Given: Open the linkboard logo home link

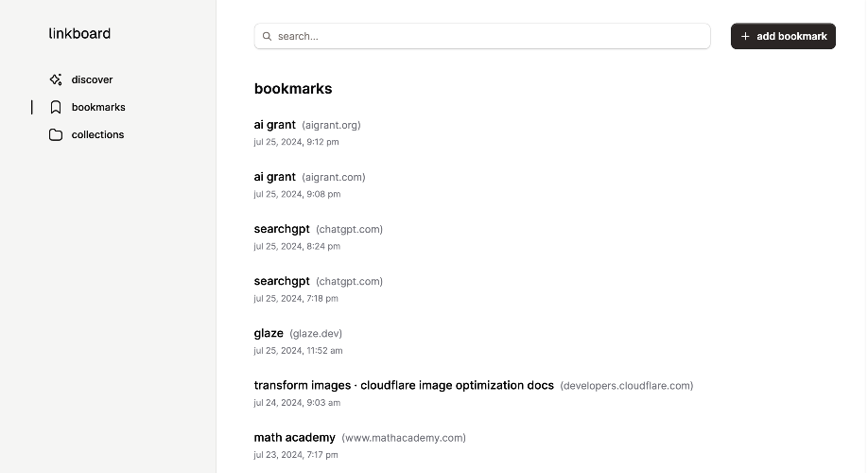Looking at the screenshot, I should 79,33.
